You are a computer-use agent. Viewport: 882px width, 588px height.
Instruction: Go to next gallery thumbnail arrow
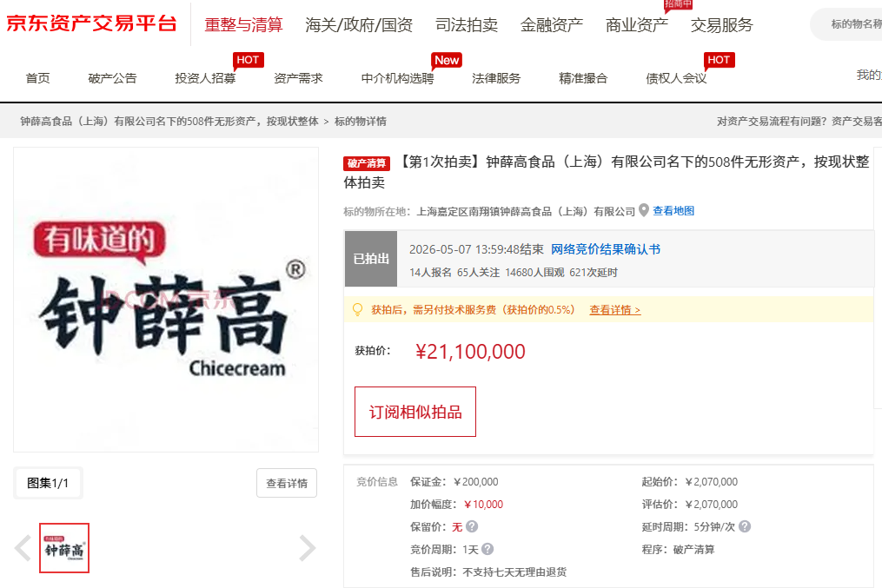click(x=307, y=548)
